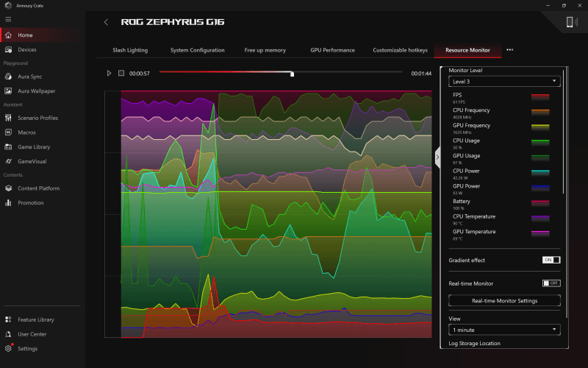Image resolution: width=588 pixels, height=368 pixels.
Task: Open the hamburger menu icon
Action: pyautogui.click(x=8, y=20)
